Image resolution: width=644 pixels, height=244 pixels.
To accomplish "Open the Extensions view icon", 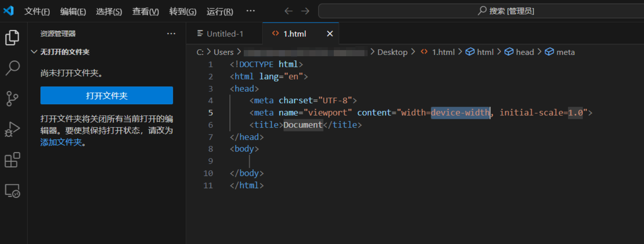I will coord(12,160).
